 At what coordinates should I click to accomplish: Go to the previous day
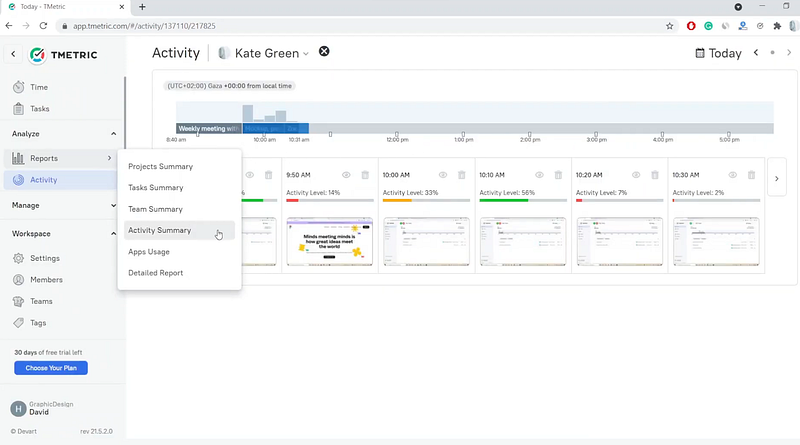[x=756, y=53]
